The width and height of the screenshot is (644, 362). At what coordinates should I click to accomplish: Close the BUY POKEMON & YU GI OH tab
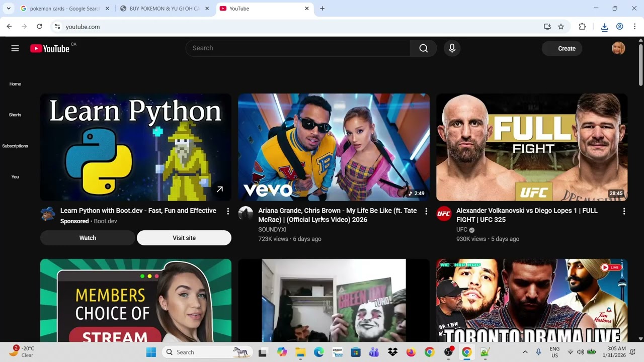click(207, 9)
